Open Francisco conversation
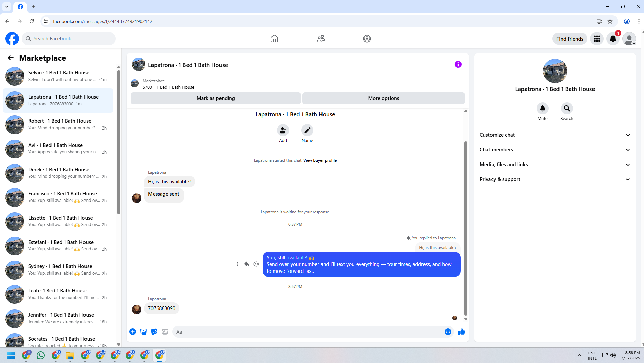 coord(58,197)
